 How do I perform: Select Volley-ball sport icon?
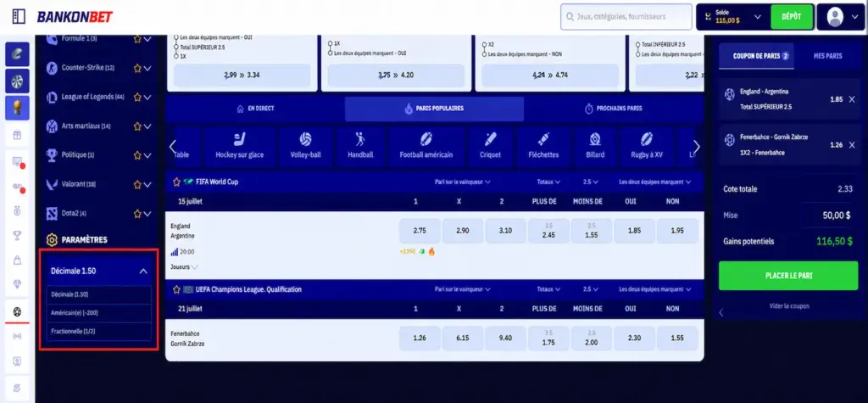(x=305, y=147)
